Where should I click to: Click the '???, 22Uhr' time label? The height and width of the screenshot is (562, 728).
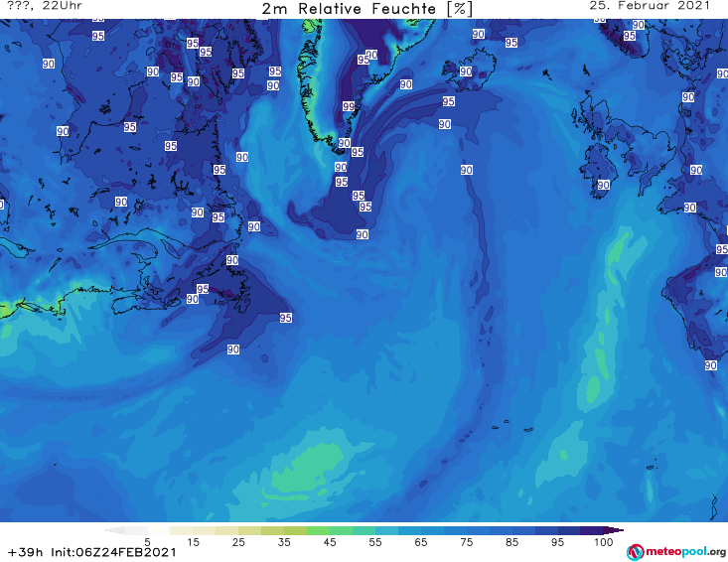(x=45, y=6)
